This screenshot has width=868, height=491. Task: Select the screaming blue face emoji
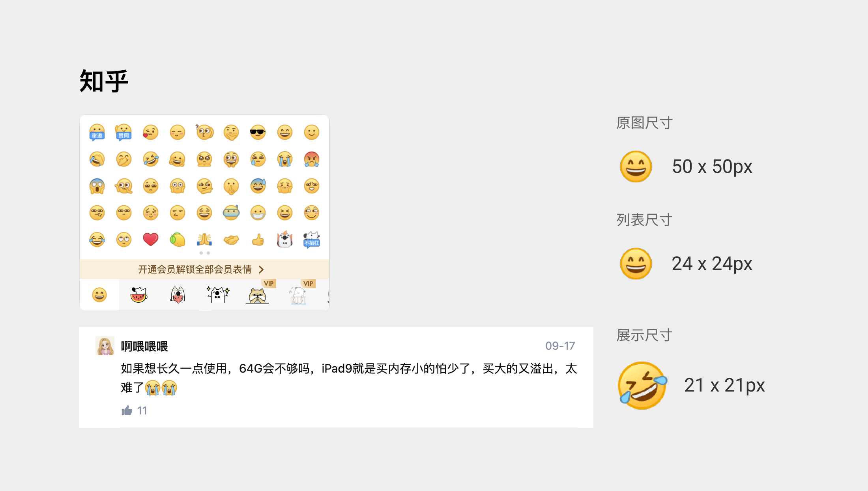pyautogui.click(x=97, y=186)
